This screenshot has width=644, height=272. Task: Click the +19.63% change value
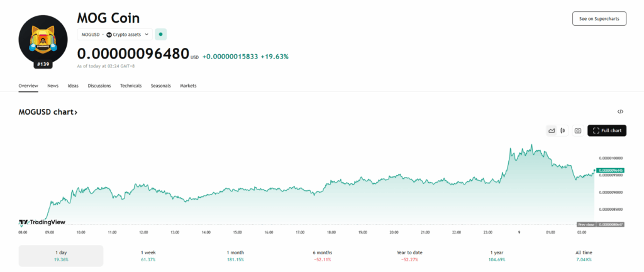(x=275, y=57)
